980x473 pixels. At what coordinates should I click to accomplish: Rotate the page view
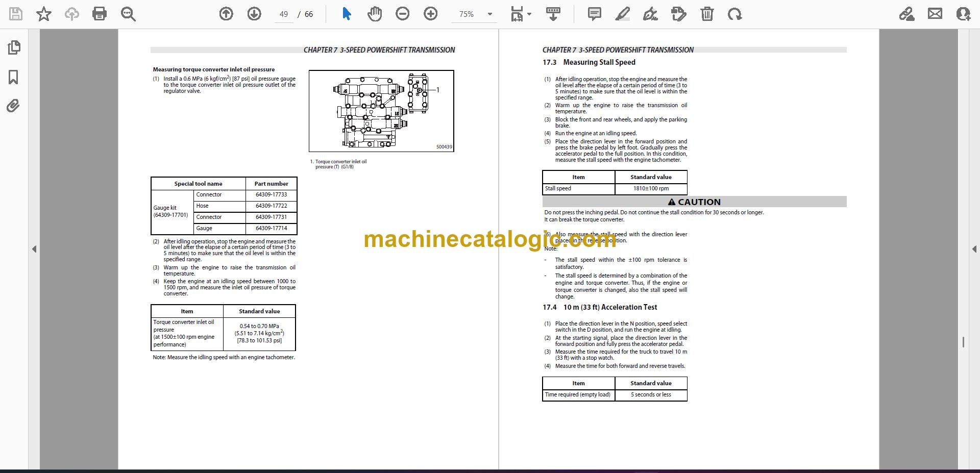click(735, 14)
